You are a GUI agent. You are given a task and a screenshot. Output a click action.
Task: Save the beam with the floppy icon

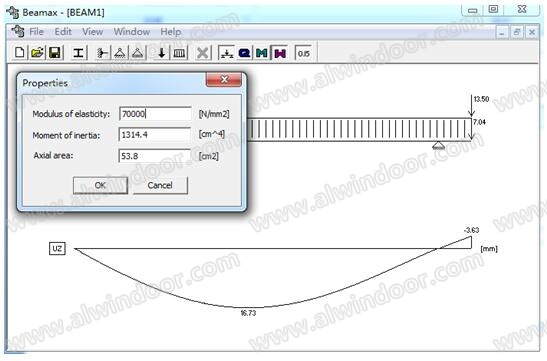(x=55, y=53)
